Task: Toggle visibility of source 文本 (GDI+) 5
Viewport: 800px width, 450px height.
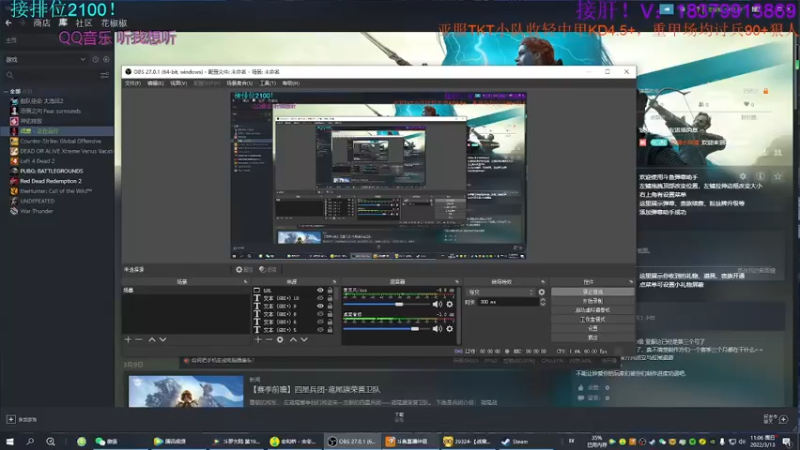Action: 320,330
